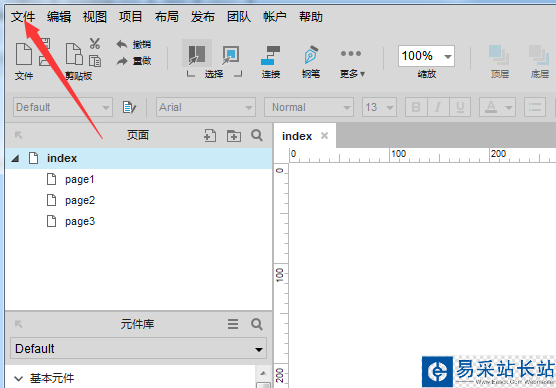Click the pop-out arrow in 页面 panel
This screenshot has width=556, height=388.
coord(18,135)
